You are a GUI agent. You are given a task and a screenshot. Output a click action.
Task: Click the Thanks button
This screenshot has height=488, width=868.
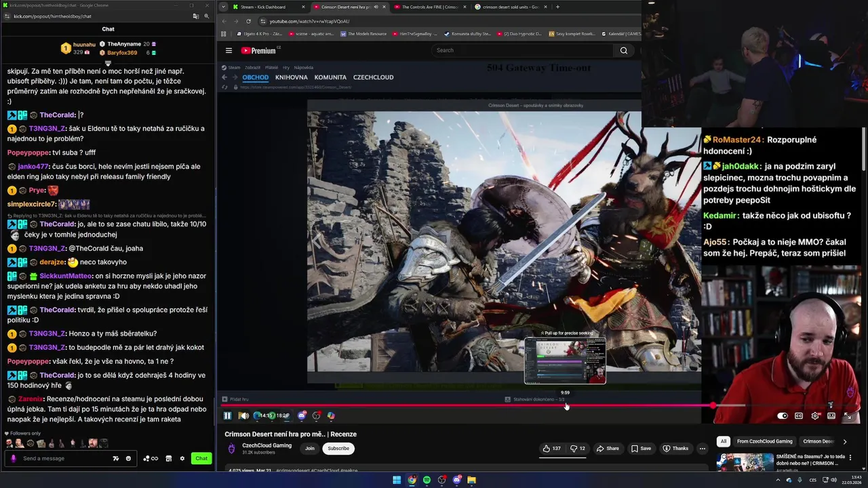pyautogui.click(x=675, y=448)
